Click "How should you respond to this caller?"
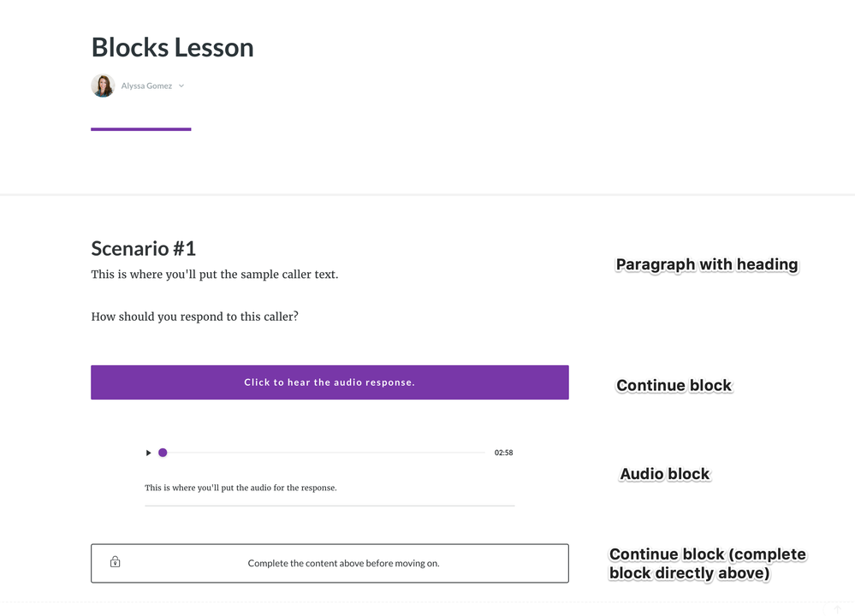 [194, 317]
